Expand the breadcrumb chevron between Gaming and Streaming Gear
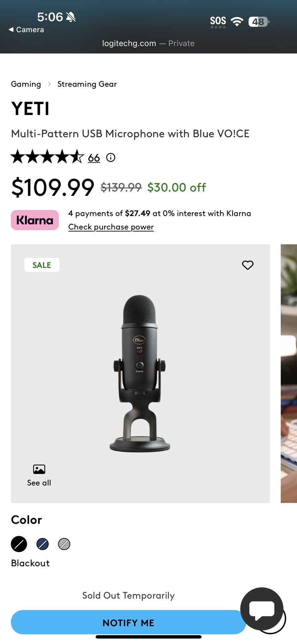The image size is (297, 644). (49, 84)
